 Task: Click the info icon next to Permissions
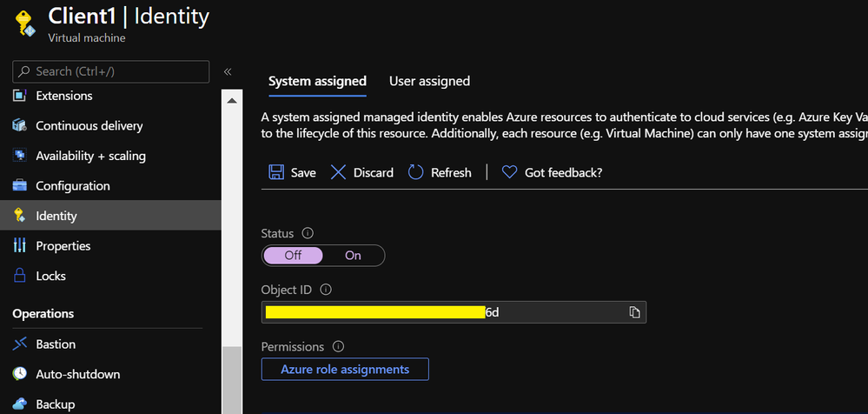(338, 346)
